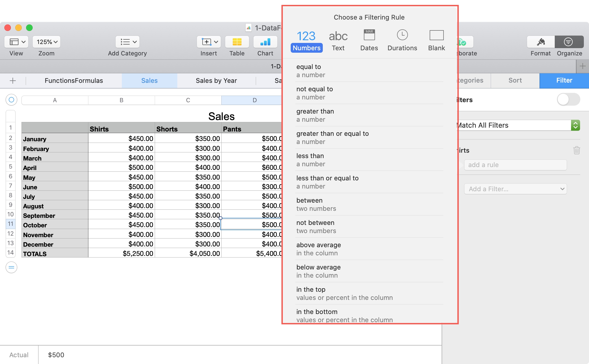The width and height of the screenshot is (589, 364).
Task: Select the January row label cell
Action: 55,138
